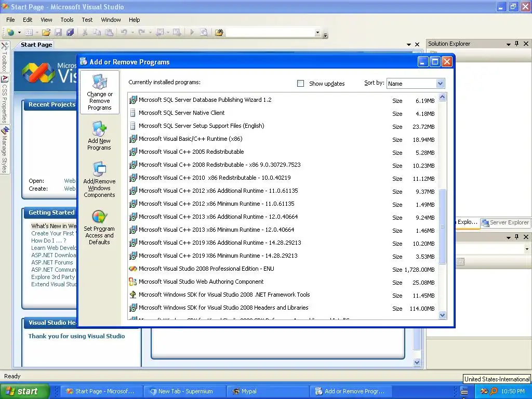Select Microsoft Visual C++ 2005 Redistributable

click(283, 152)
